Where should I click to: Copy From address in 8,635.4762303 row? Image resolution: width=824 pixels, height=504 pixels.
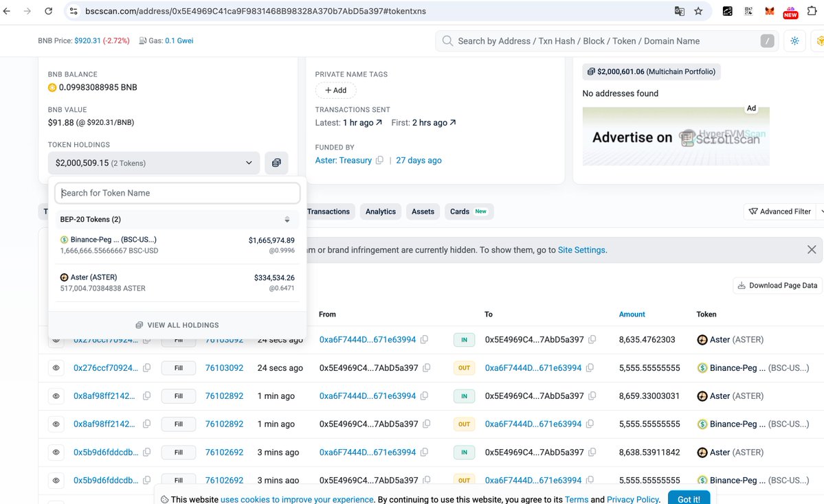coord(424,340)
